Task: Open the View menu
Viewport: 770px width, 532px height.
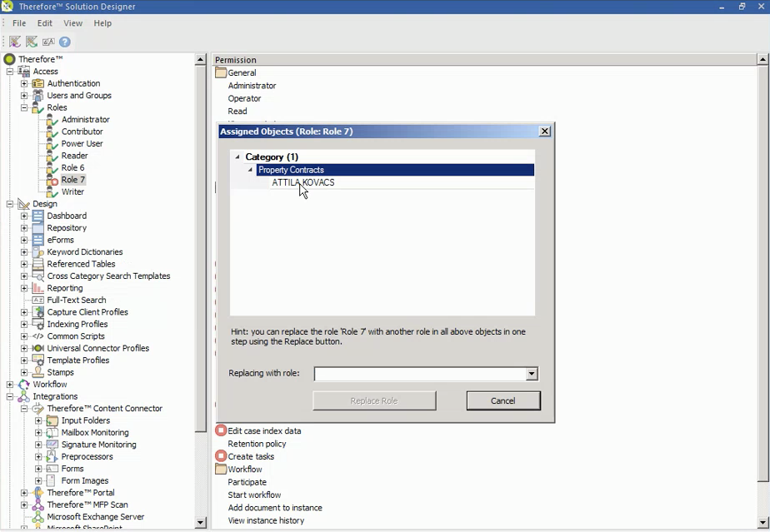Action: click(x=72, y=22)
